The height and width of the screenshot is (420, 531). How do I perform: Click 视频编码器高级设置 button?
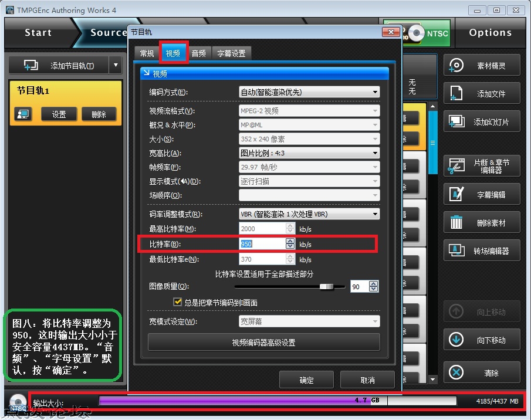pos(264,343)
